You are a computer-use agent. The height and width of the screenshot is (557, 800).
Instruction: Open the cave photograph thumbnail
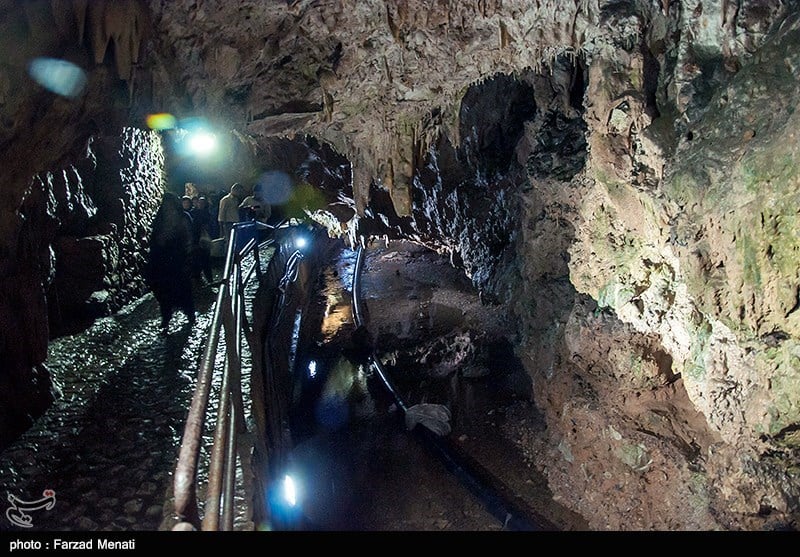point(400,265)
